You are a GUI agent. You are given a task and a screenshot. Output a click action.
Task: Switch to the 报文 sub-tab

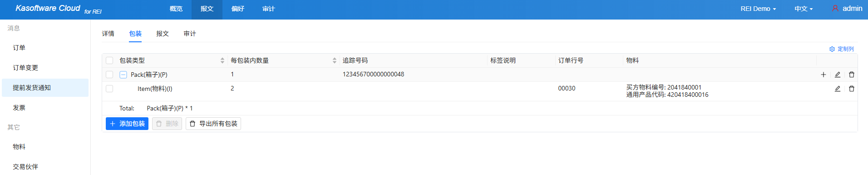pyautogui.click(x=163, y=34)
